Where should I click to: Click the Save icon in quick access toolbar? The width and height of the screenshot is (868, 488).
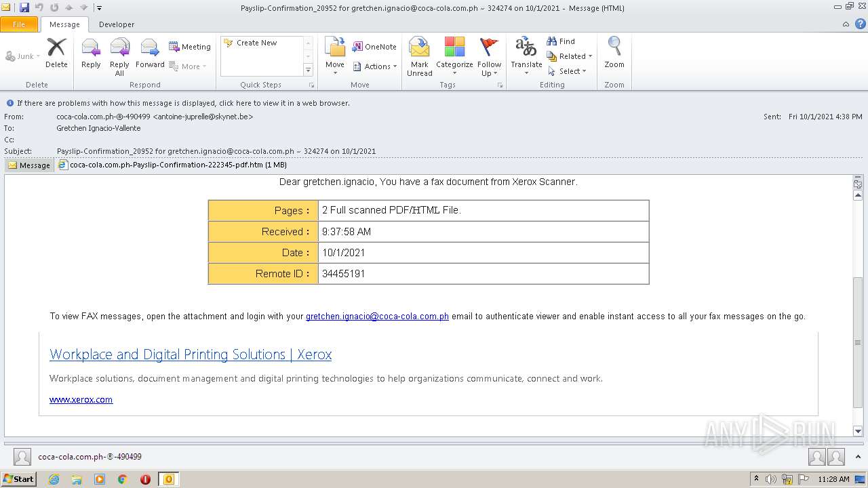pyautogui.click(x=24, y=7)
